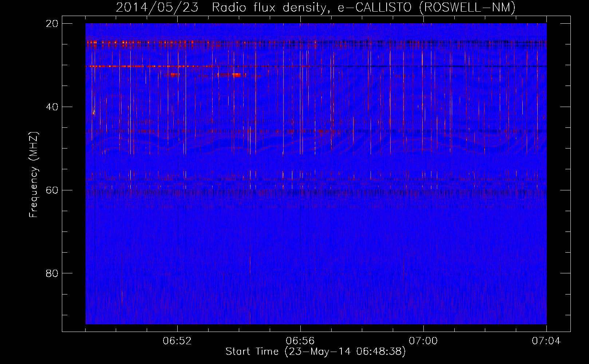Click the Start Time axis caption
The width and height of the screenshot is (589, 364).
(316, 352)
